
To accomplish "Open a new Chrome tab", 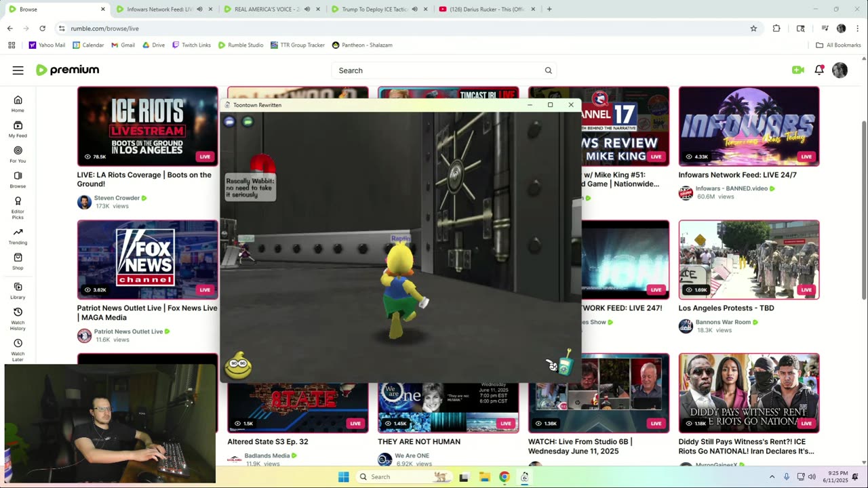I will click(x=549, y=9).
